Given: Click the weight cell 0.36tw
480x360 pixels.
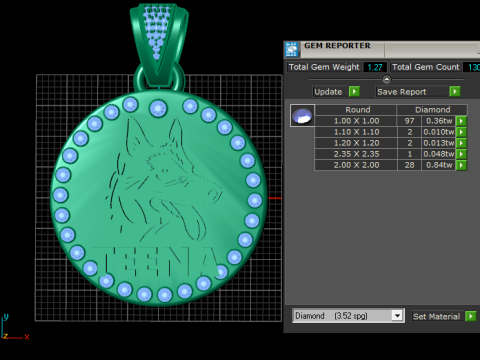Looking at the screenshot, I should pyautogui.click(x=439, y=121).
